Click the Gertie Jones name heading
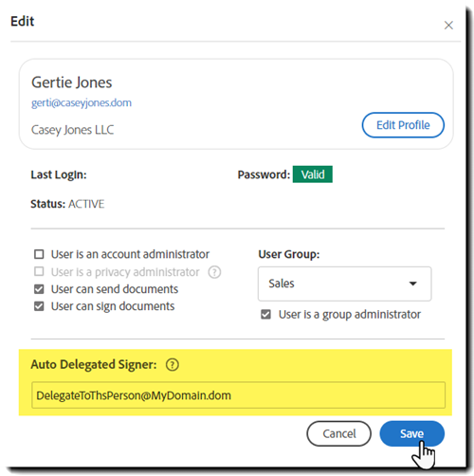 point(71,82)
